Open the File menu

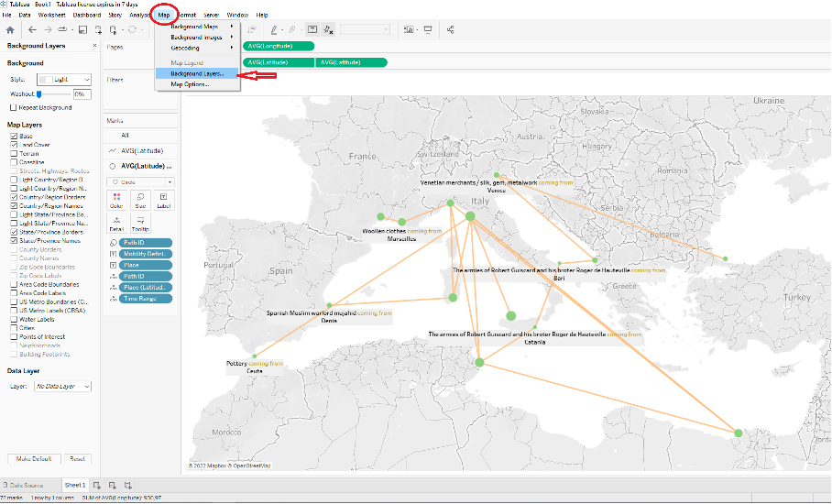[x=7, y=15]
